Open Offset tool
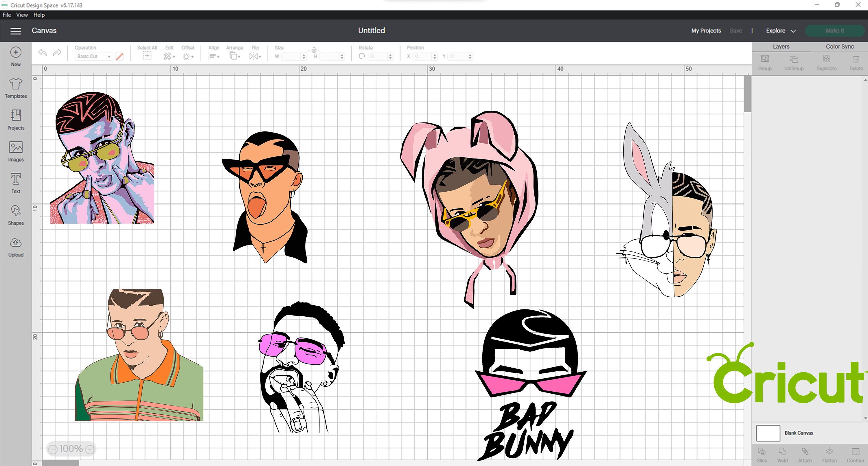 (188, 56)
